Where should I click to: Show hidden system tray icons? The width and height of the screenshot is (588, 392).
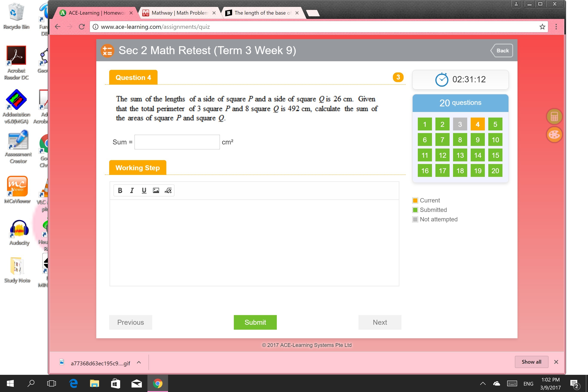(483, 383)
